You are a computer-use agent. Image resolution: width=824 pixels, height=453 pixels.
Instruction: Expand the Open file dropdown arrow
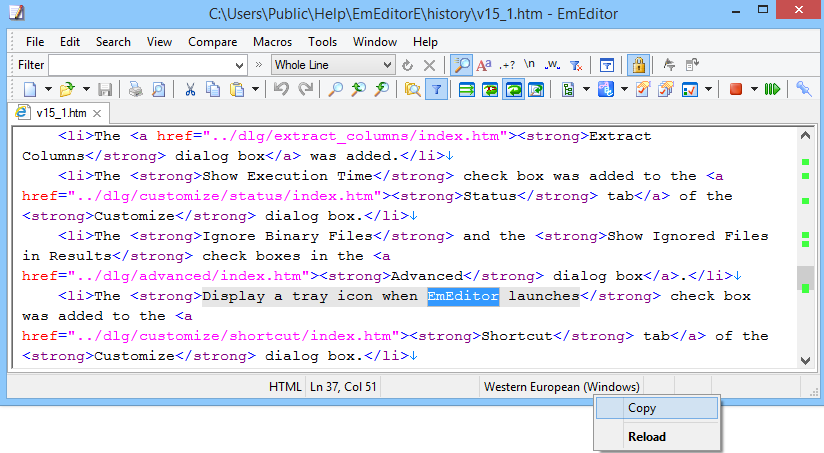[86, 89]
